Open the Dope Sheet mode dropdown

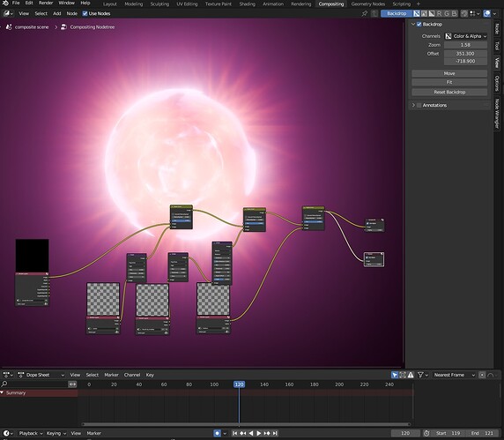pyautogui.click(x=41, y=375)
